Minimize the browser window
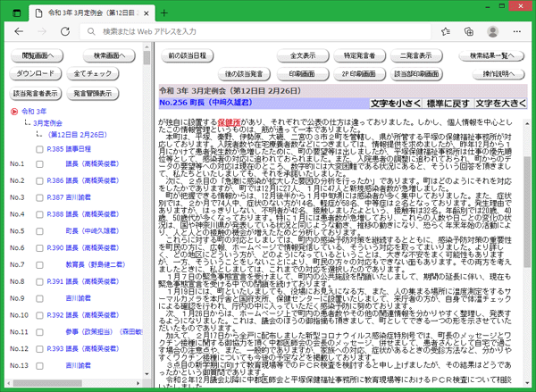Screen dimensions: 536x392 pyautogui.click(x=488, y=6)
